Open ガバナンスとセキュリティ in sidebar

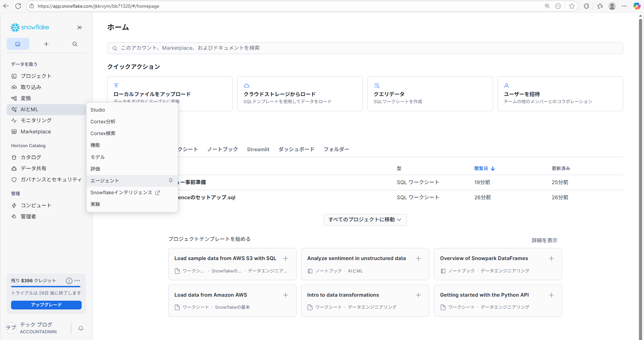click(46, 179)
